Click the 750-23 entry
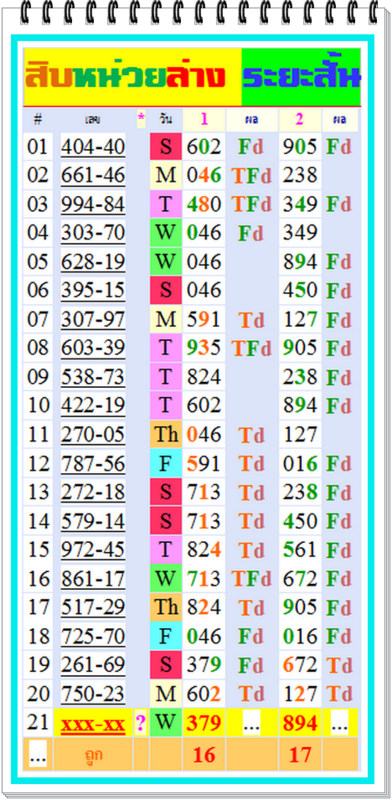Image resolution: width=392 pixels, height=800 pixels. click(93, 694)
